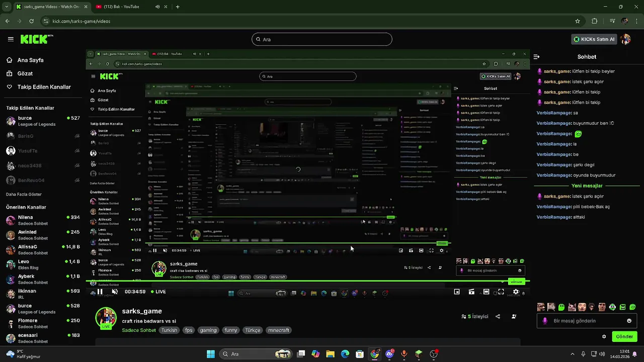
Task: Open recommended channel ikinsan
Action: point(43,294)
